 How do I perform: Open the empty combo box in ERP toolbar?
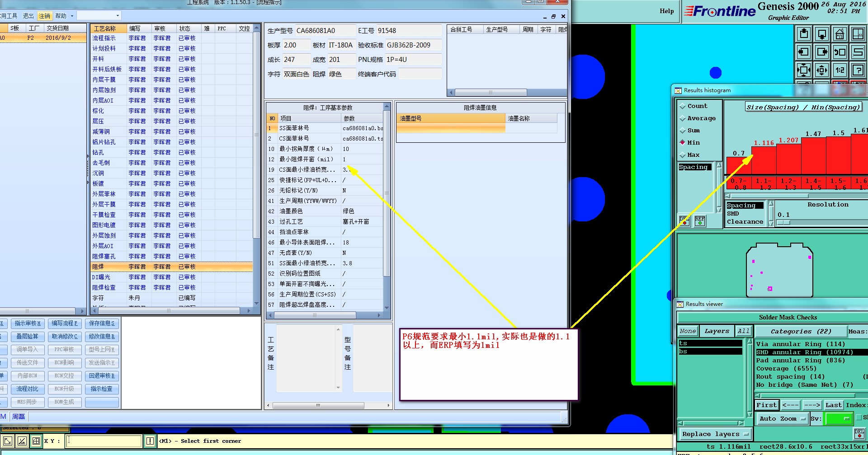pos(99,16)
